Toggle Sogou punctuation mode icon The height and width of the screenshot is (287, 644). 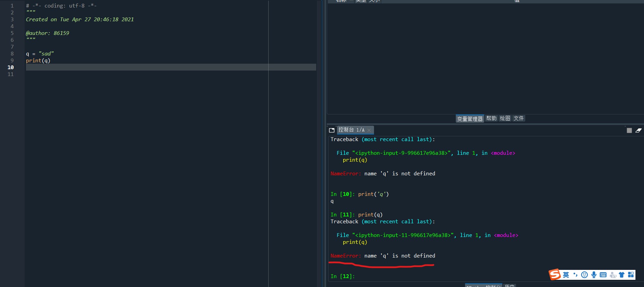575,275
